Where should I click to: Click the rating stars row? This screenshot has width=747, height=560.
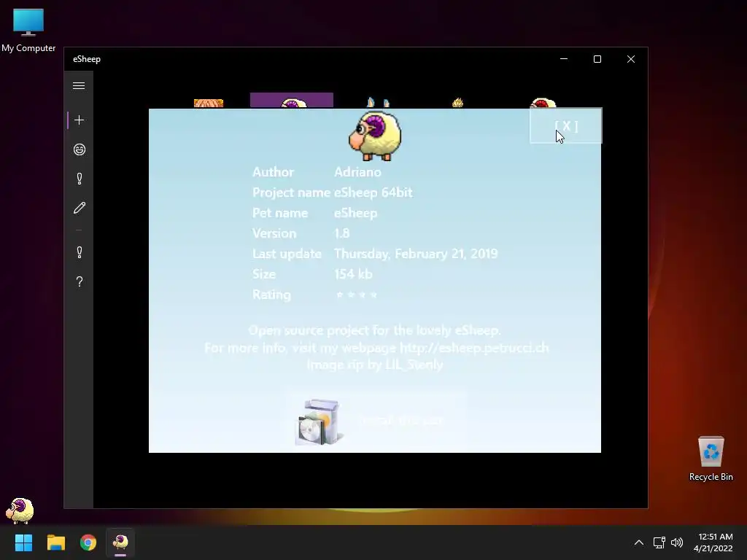(356, 295)
